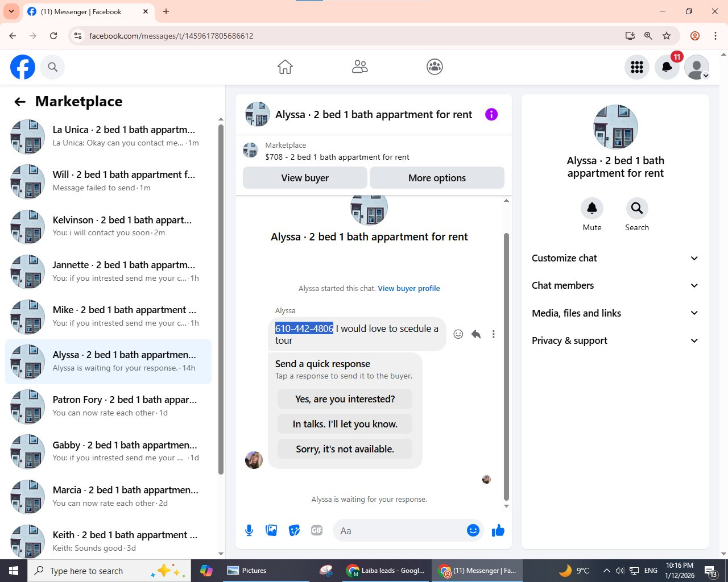Open the View buyer profile link
The height and width of the screenshot is (582, 728).
[x=409, y=288]
